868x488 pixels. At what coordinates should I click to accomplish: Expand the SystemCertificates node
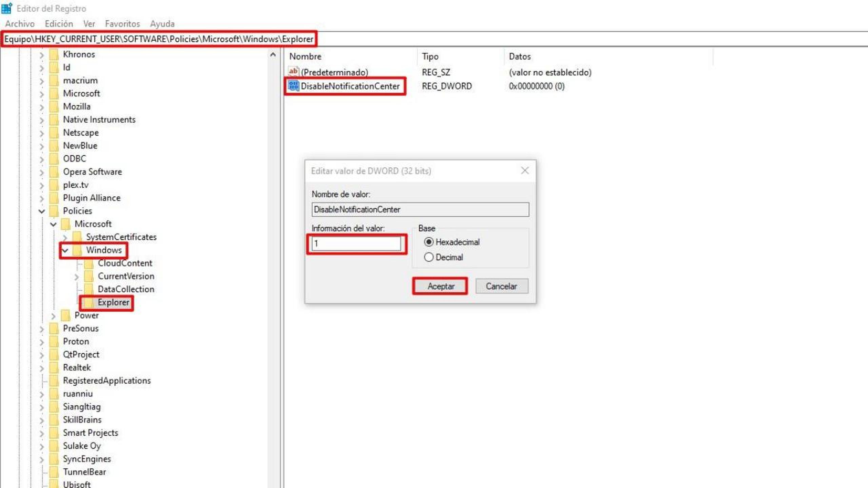(65, 237)
